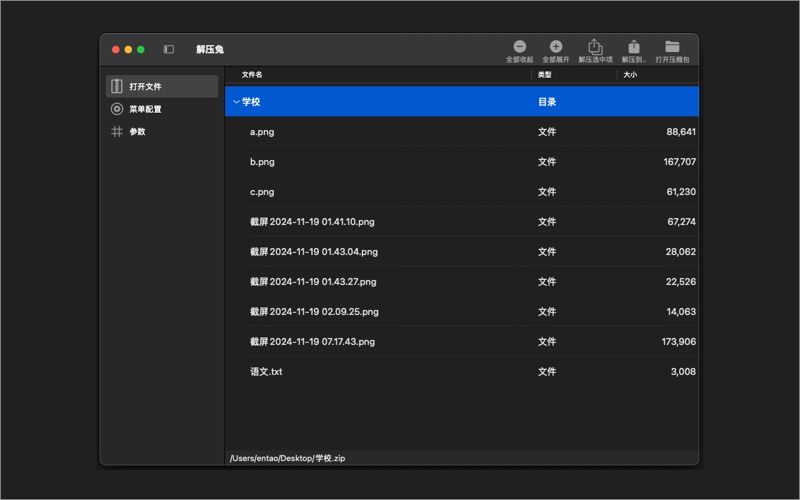The height and width of the screenshot is (500, 800).
Task: Select 截屏 2024-11-19 01.41.10.png
Action: point(312,221)
